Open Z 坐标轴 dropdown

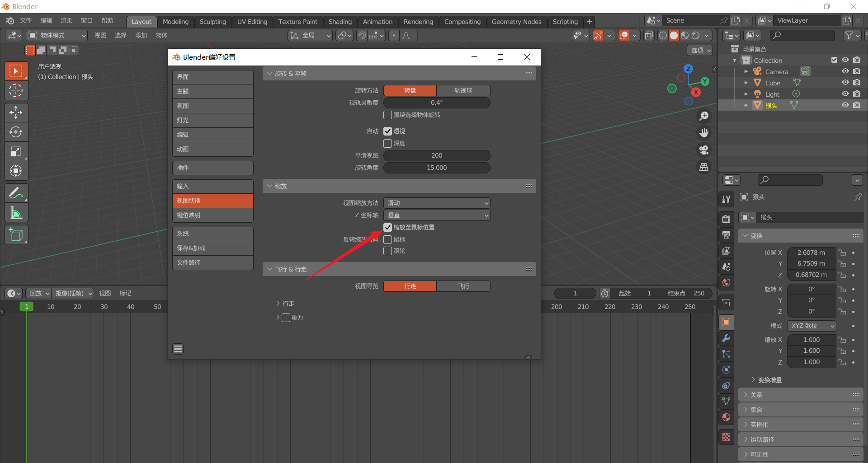click(437, 215)
